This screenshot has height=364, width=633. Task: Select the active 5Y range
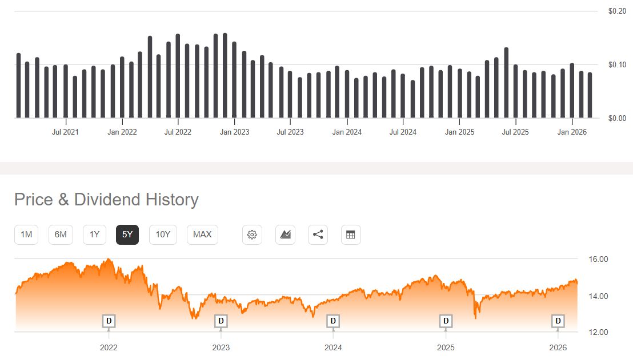click(x=127, y=234)
